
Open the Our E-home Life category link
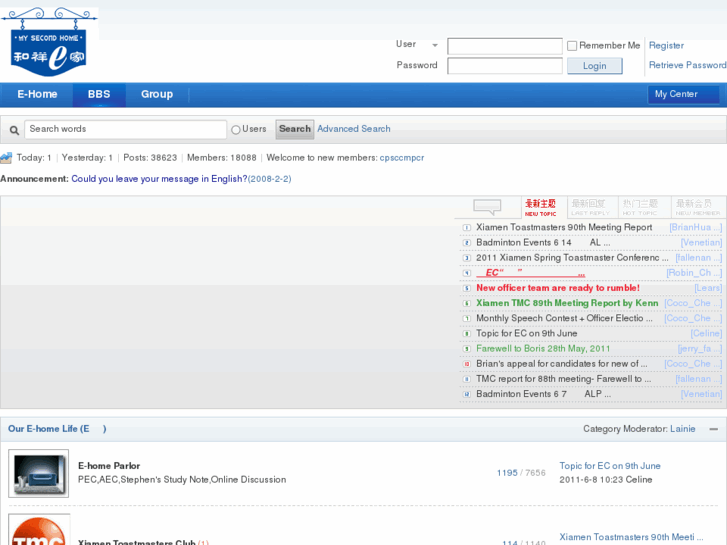click(x=57, y=429)
